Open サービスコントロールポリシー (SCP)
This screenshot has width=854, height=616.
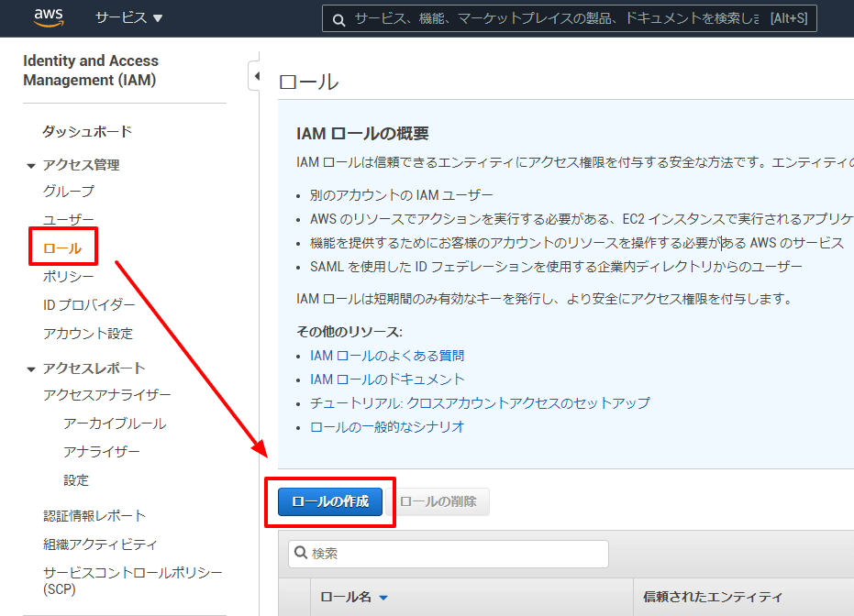[133, 580]
